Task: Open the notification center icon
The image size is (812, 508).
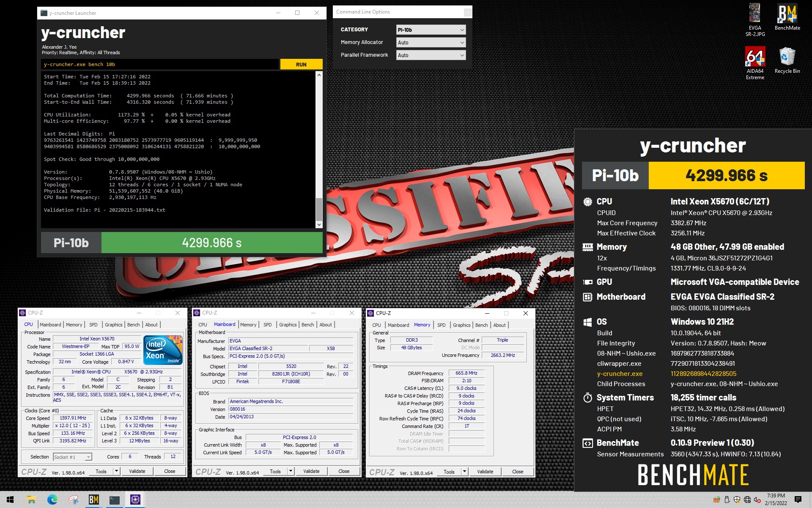Action: tap(798, 500)
